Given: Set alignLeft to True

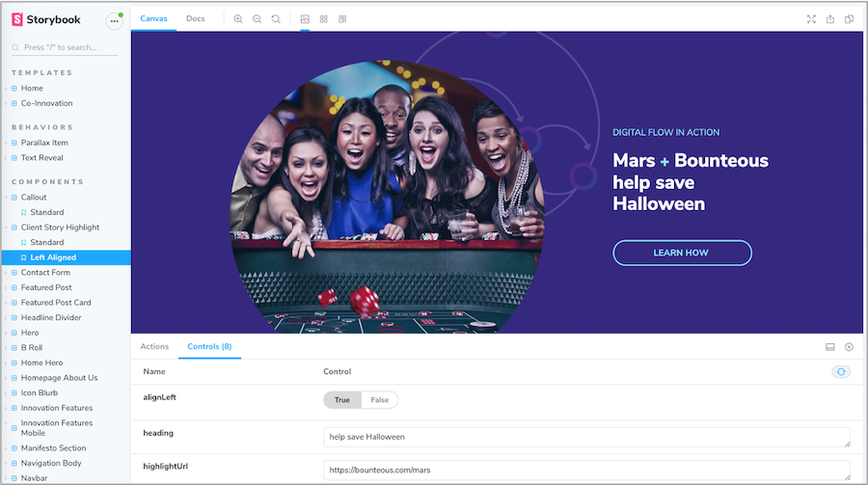Looking at the screenshot, I should coord(342,400).
